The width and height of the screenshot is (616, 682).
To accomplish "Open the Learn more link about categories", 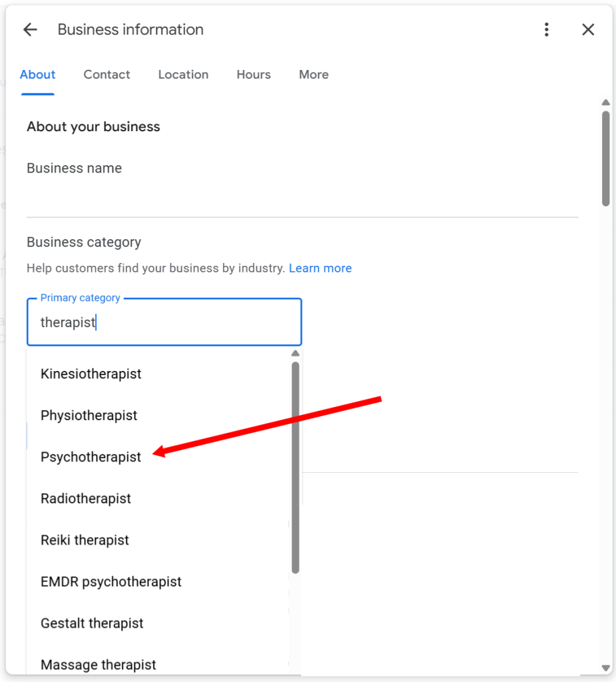I will coord(320,268).
